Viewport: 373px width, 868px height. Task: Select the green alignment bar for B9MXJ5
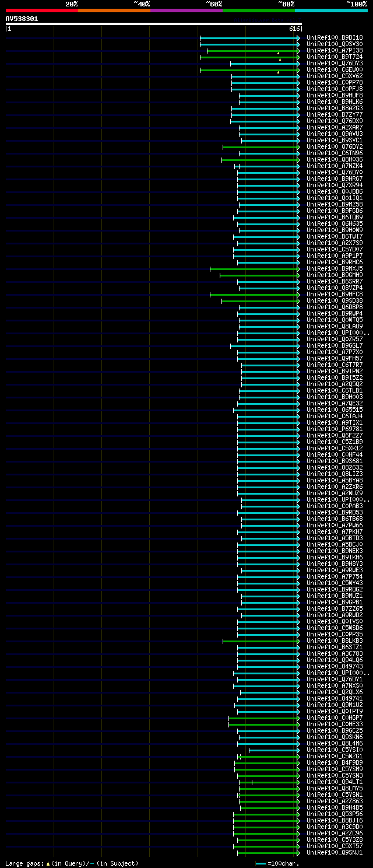click(255, 268)
